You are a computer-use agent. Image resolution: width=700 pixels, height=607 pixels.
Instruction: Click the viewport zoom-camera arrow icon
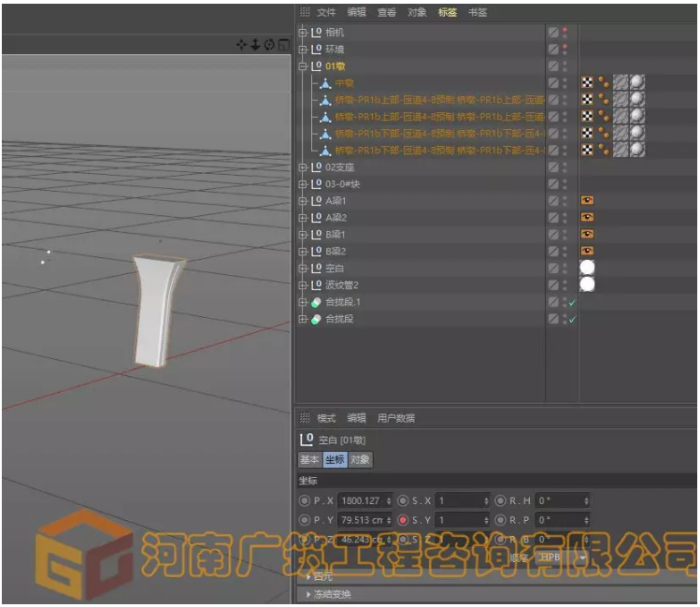point(255,44)
